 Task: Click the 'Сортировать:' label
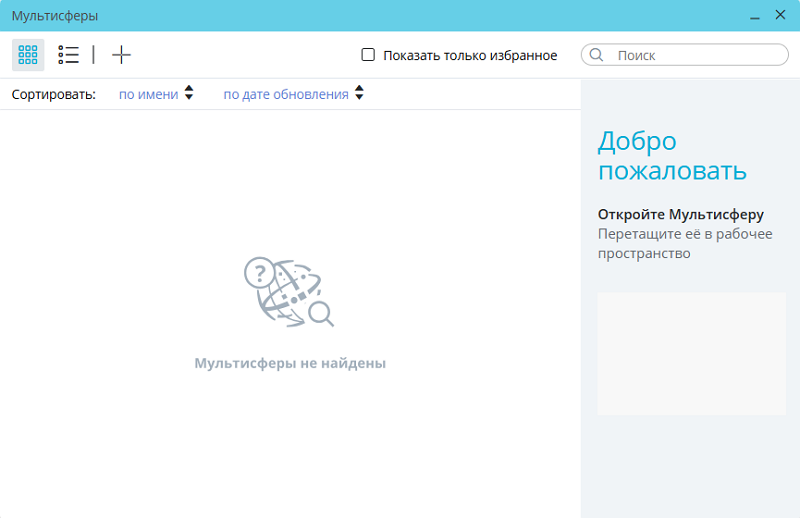point(53,94)
